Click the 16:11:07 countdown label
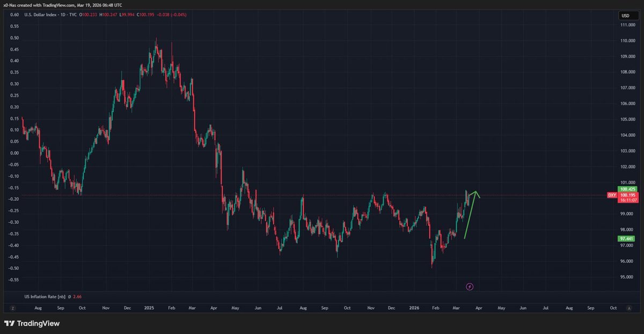 (627, 200)
